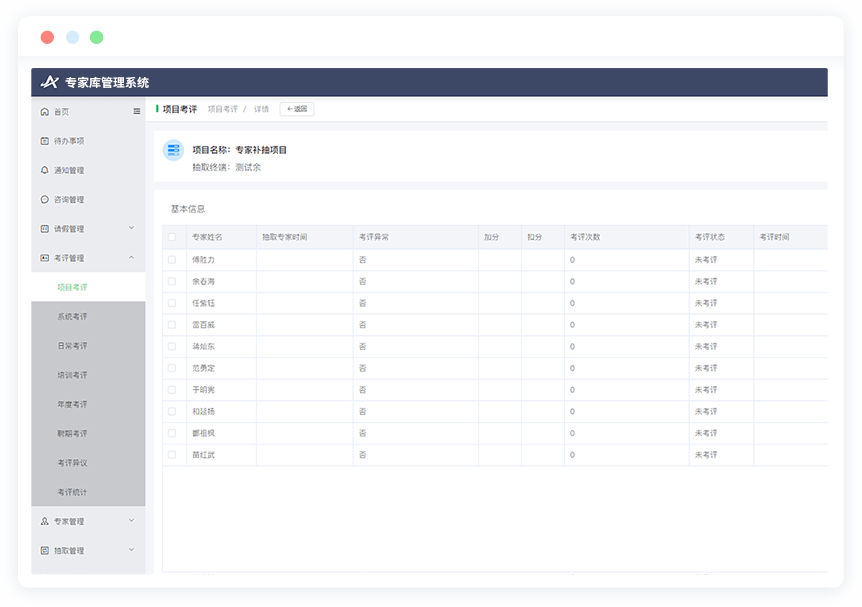Collapse the sidebar with the hamburger icon
The width and height of the screenshot is (862, 607).
coord(137,112)
